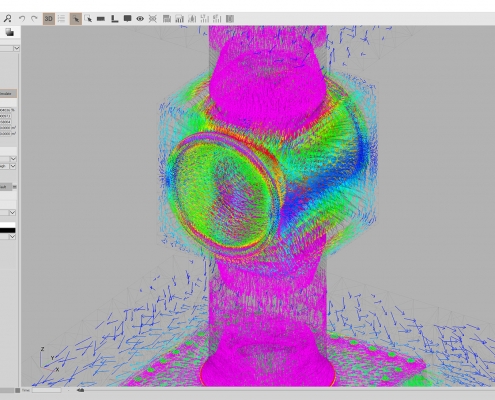This screenshot has width=495, height=400.
Task: Select the box-select pointer tool
Action: [x=88, y=19]
